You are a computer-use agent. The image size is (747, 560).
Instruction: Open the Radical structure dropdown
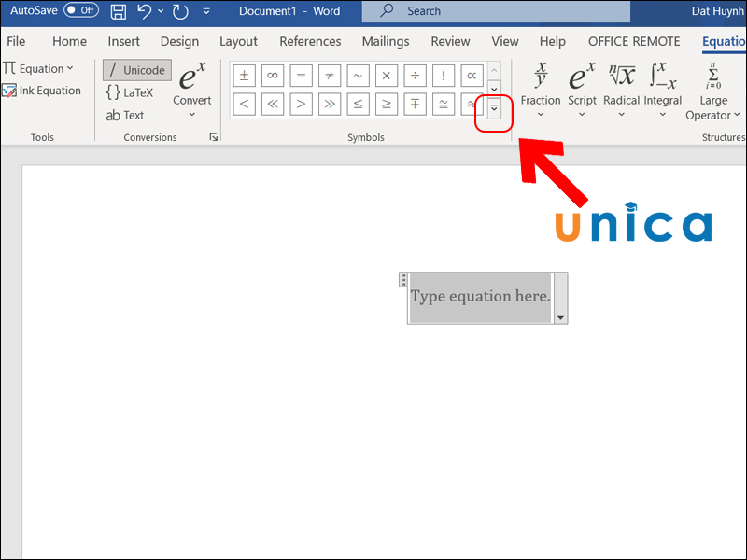621,91
